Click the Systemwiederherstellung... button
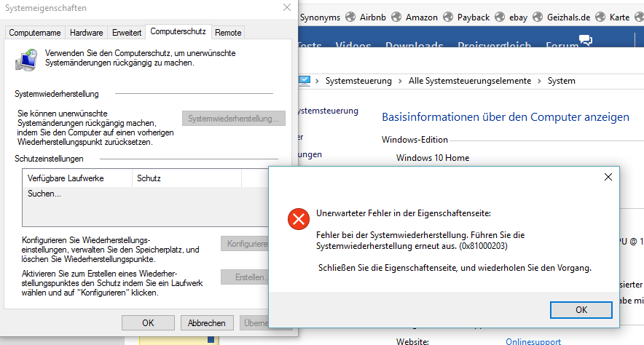The height and width of the screenshot is (345, 644). tap(233, 119)
